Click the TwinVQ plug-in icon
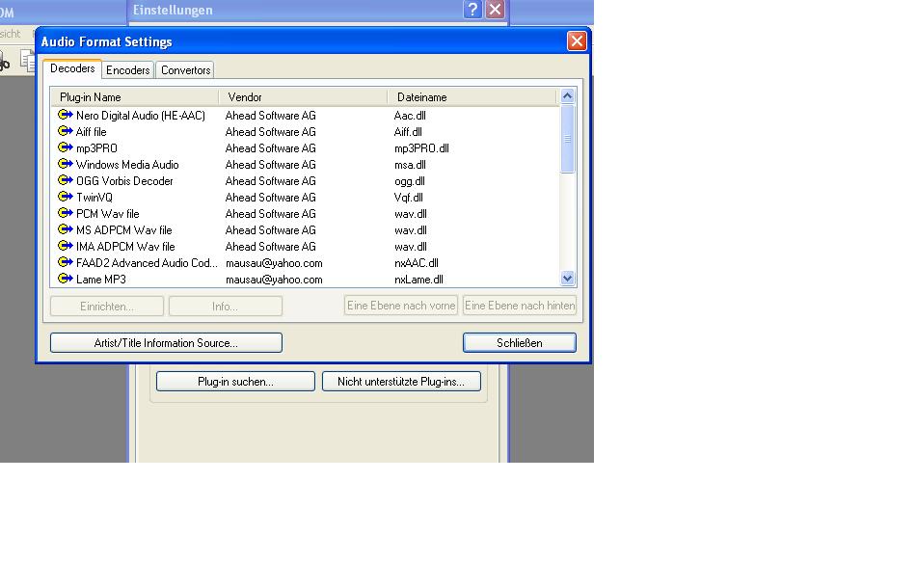This screenshot has width=917, height=588. tap(65, 197)
